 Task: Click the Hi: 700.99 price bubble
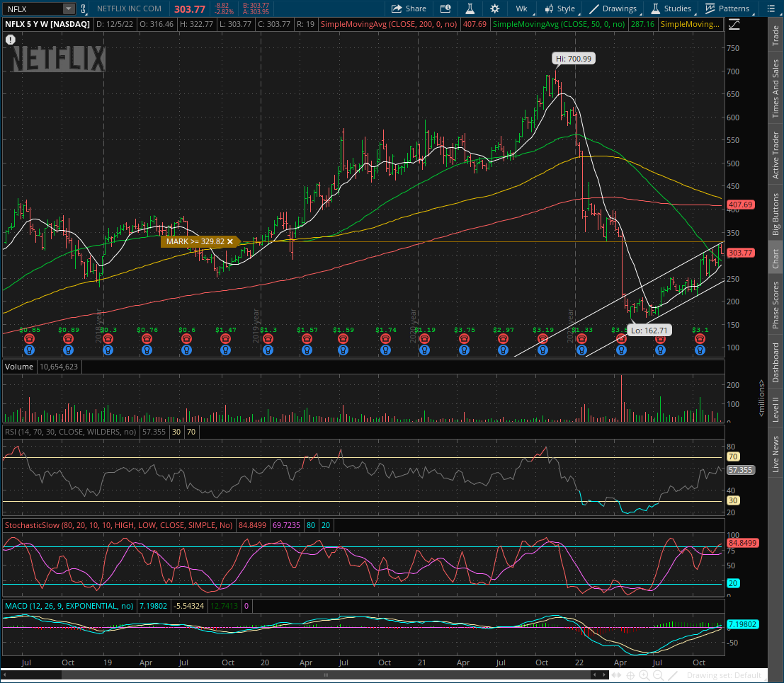coord(574,59)
